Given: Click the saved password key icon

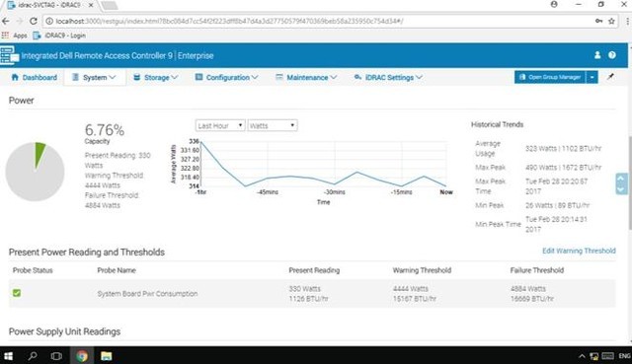Looking at the screenshot, I should (x=598, y=21).
